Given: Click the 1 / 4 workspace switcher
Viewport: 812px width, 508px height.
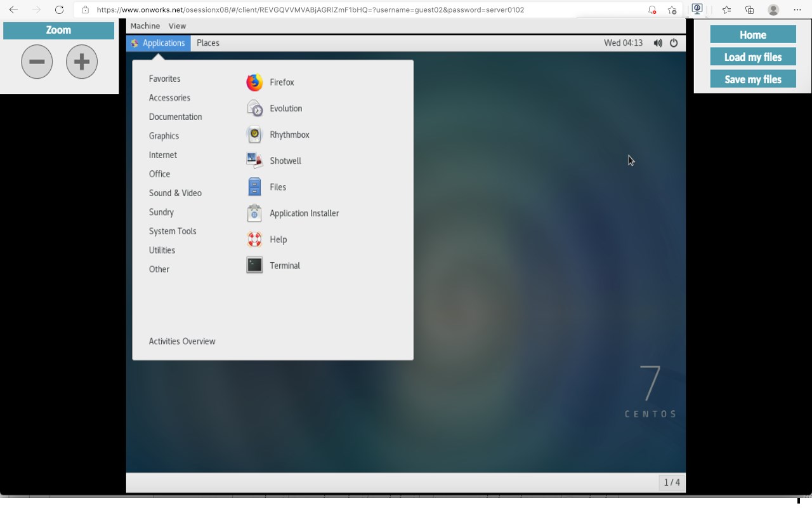Looking at the screenshot, I should 672,483.
